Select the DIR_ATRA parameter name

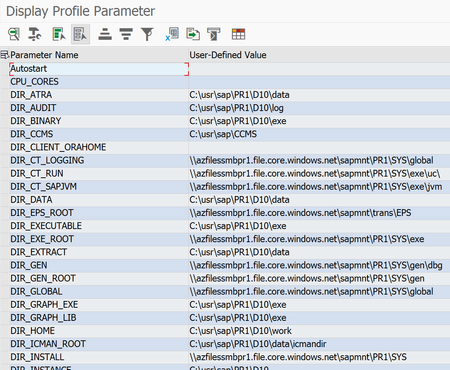[x=31, y=95]
